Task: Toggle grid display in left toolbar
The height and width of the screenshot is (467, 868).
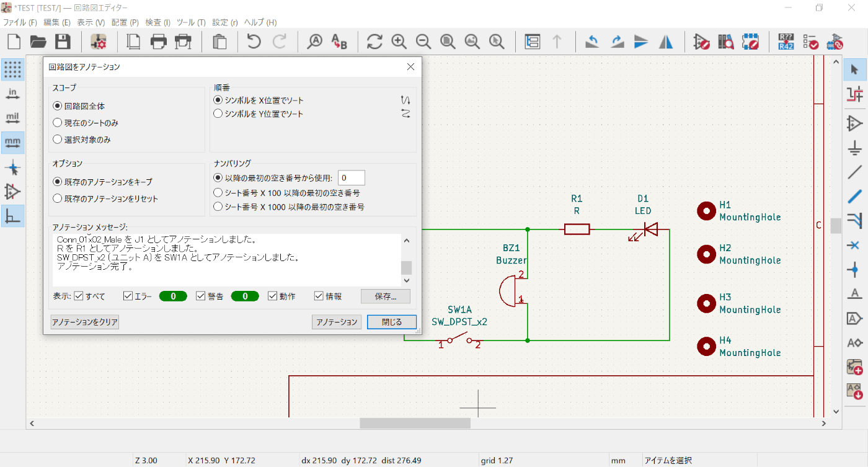Action: click(12, 69)
